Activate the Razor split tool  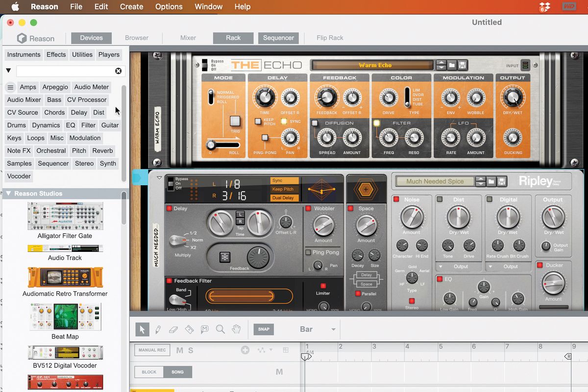pos(189,329)
